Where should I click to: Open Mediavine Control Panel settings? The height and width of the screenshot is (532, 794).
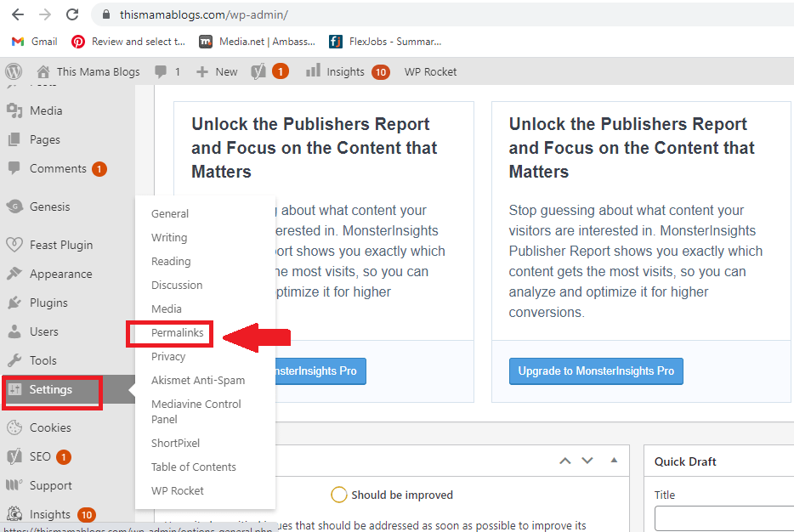[x=196, y=411]
